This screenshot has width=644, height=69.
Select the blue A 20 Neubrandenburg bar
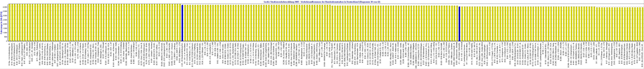(182, 23)
